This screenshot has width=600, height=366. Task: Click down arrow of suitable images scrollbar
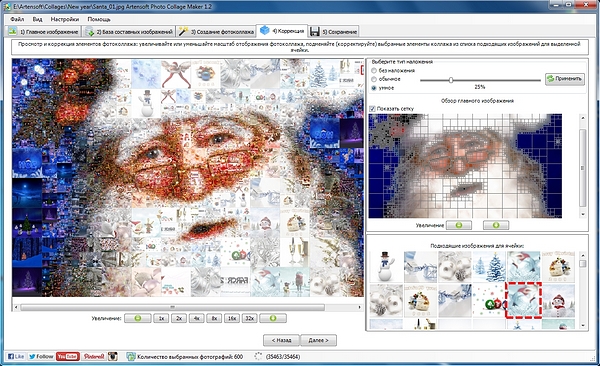(x=582, y=326)
